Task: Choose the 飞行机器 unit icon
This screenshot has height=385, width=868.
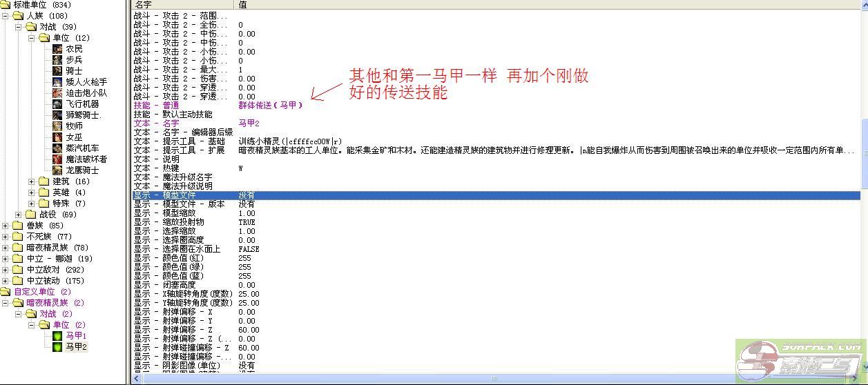Action: [x=58, y=104]
